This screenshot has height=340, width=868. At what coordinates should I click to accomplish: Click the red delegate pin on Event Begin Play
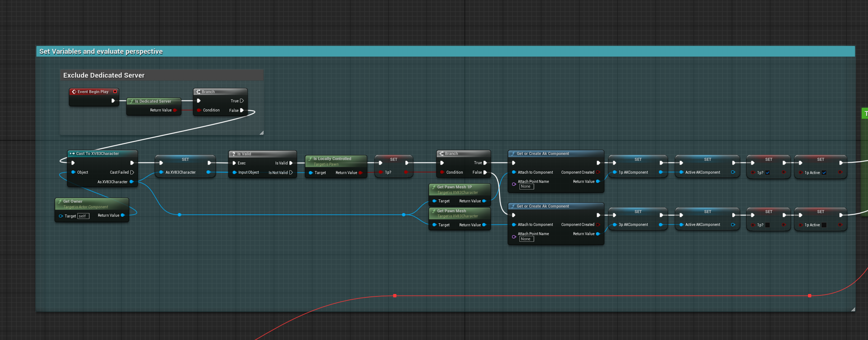pyautogui.click(x=115, y=92)
